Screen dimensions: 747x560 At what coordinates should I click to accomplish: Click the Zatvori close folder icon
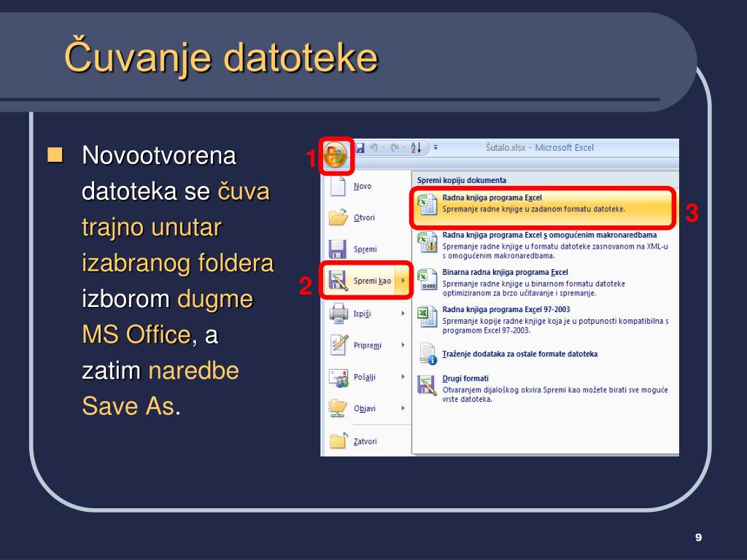(x=338, y=440)
